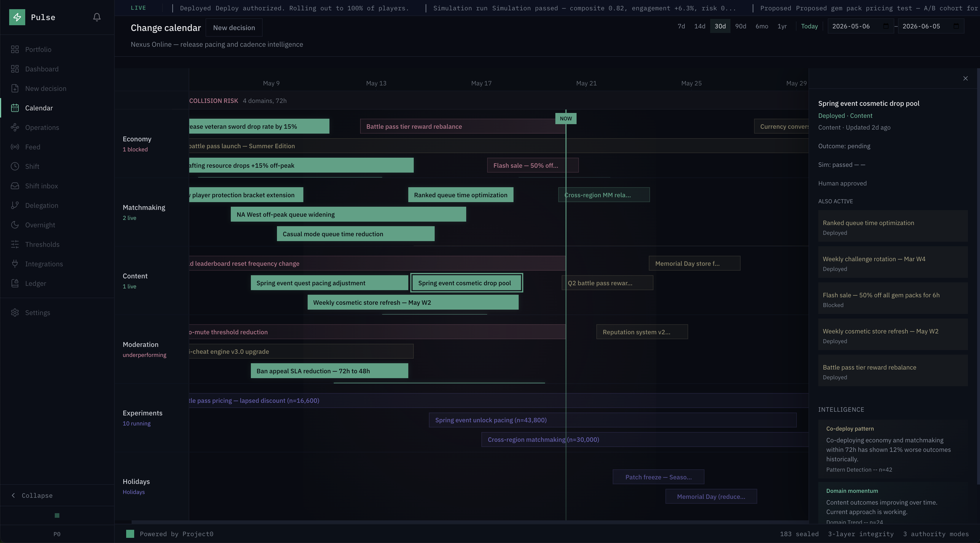Close the Spring event detail panel
This screenshot has width=980, height=543.
pyautogui.click(x=965, y=78)
